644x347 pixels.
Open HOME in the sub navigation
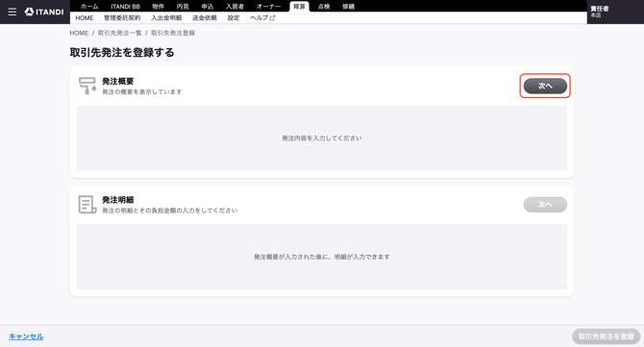85,18
